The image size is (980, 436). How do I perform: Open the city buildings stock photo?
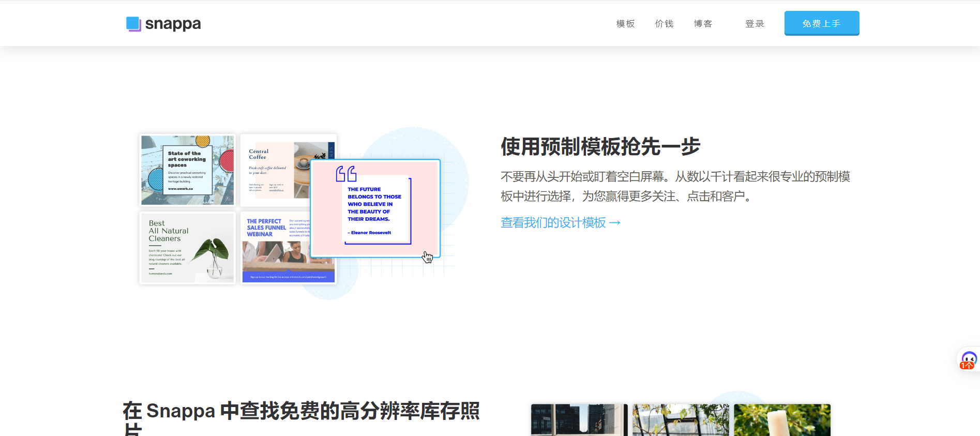coord(579,420)
